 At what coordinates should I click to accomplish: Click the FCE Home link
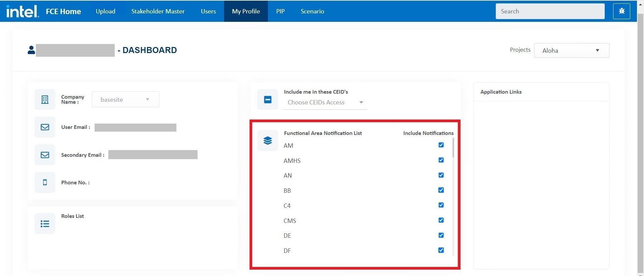(x=63, y=11)
